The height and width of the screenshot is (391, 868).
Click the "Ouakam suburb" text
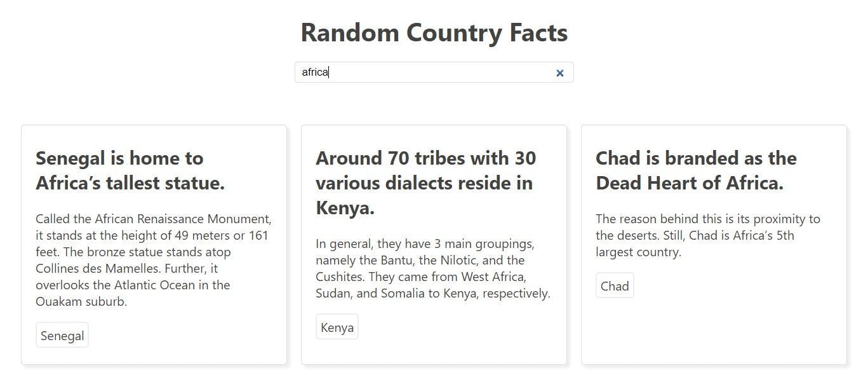pos(81,301)
